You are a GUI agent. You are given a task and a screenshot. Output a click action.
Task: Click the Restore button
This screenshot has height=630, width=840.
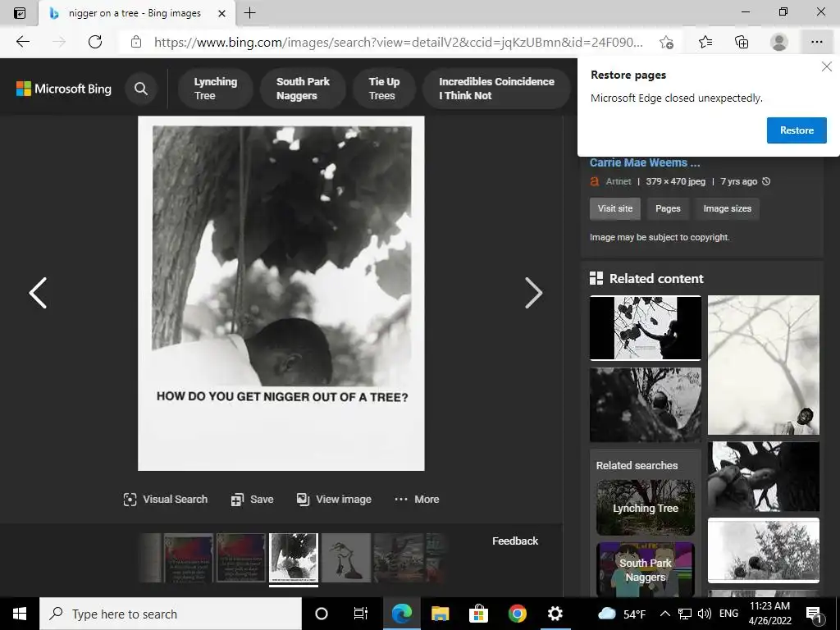(x=797, y=130)
